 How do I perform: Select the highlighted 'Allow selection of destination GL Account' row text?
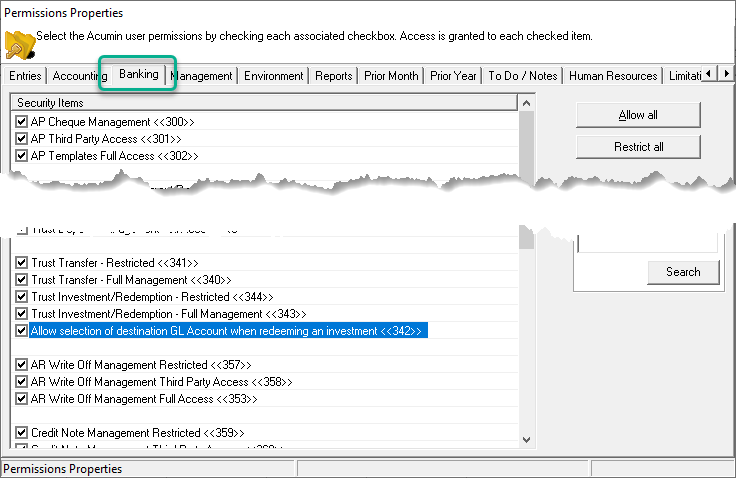(228, 331)
